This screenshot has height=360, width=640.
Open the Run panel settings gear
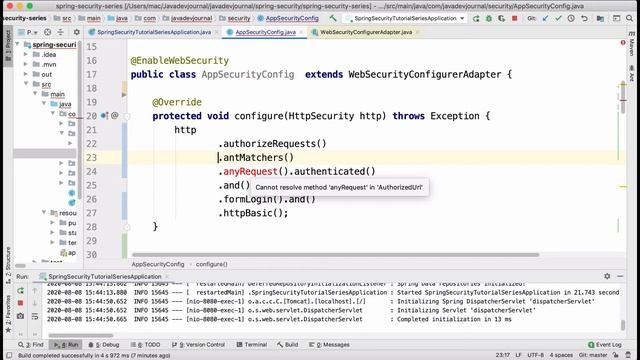(607, 276)
